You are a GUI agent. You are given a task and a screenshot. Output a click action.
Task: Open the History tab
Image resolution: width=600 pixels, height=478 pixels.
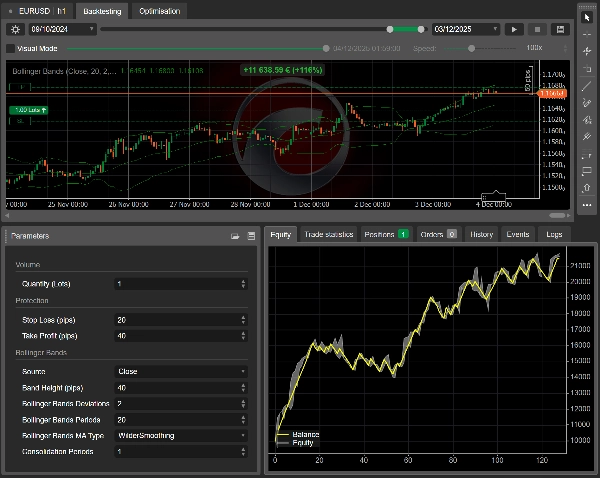[x=481, y=235]
